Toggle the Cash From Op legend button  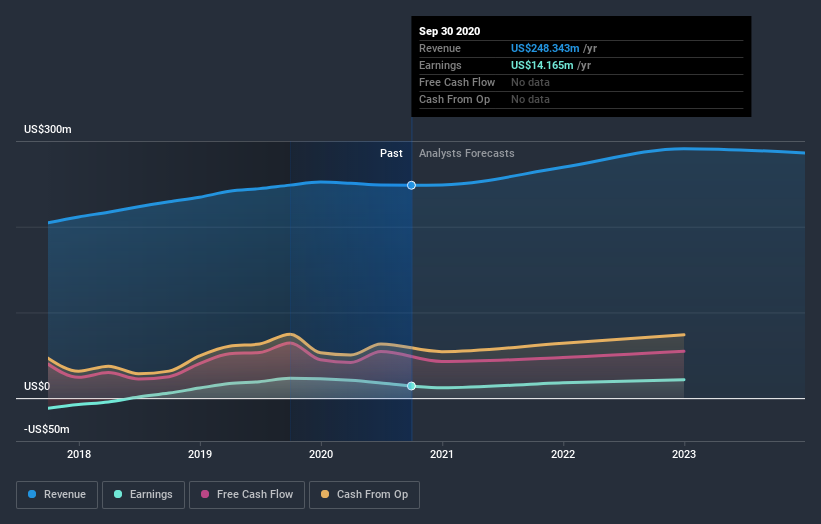coord(364,495)
